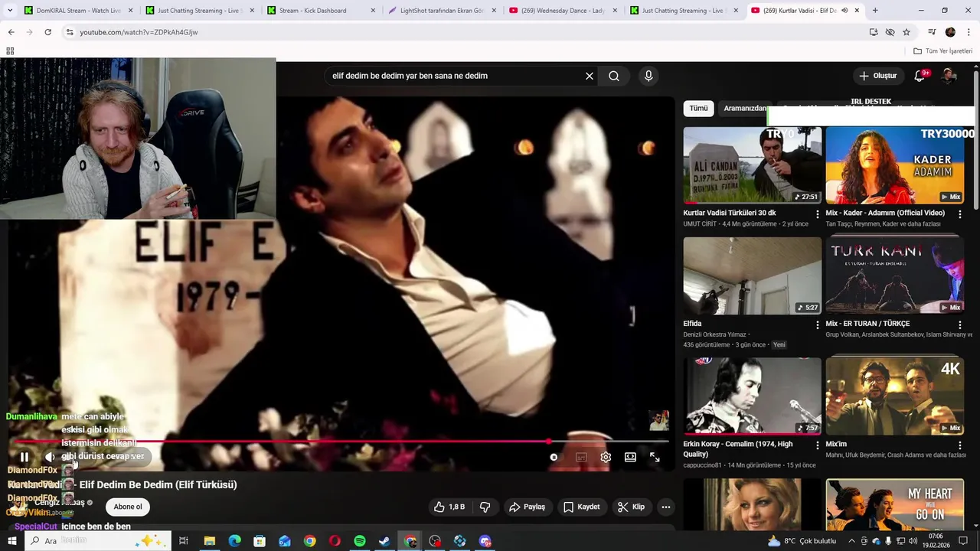Open more actions ellipsis under video
Screen dimensions: 980x551
click(x=666, y=507)
